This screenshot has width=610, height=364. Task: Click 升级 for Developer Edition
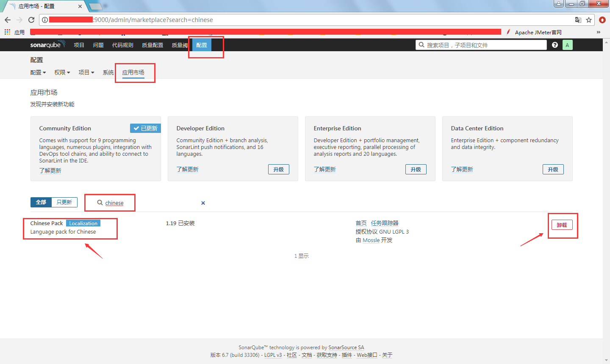click(279, 169)
